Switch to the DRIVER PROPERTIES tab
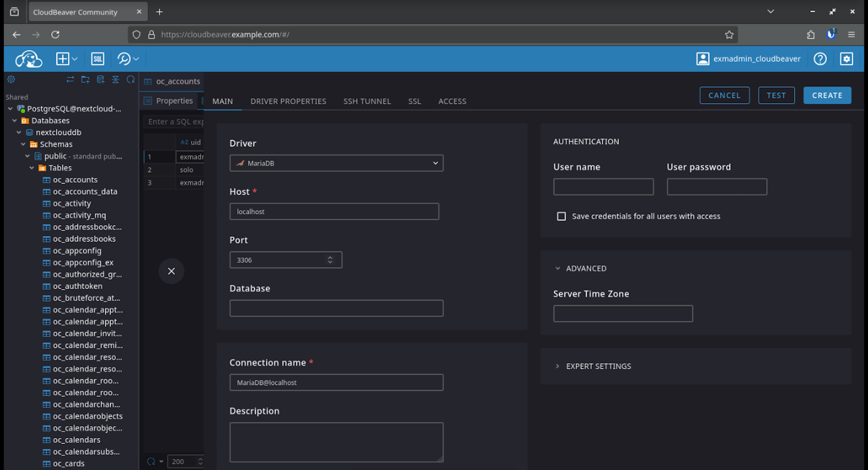 click(288, 101)
